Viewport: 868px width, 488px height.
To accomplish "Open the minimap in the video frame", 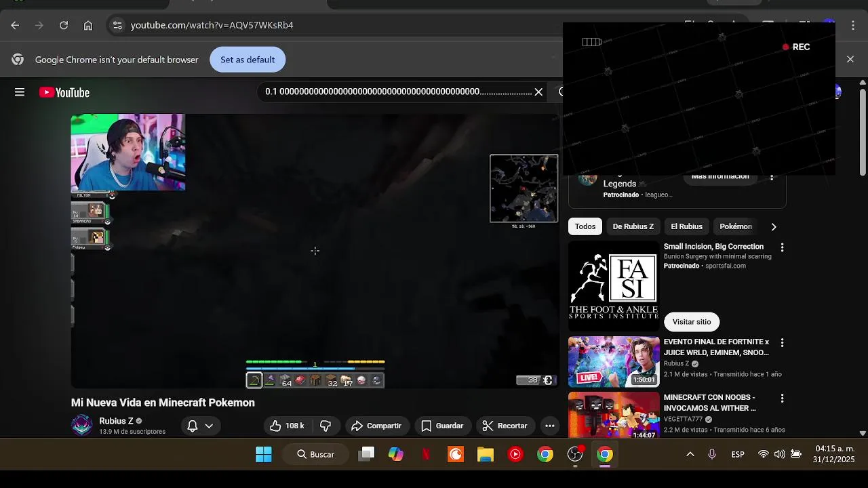I will (x=524, y=188).
